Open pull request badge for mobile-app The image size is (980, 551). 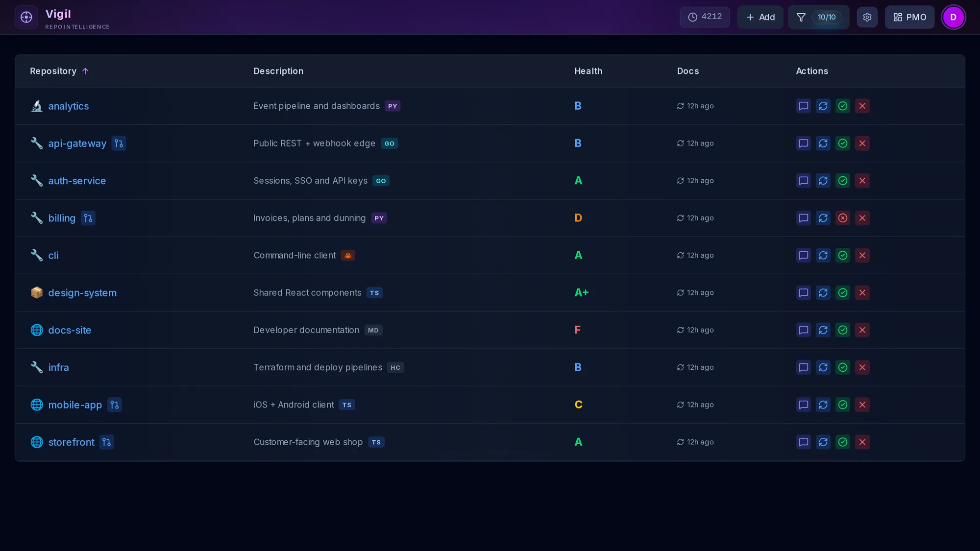(114, 405)
